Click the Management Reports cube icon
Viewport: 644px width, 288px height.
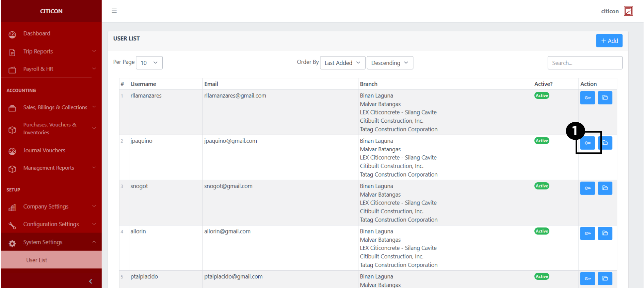[x=12, y=169]
